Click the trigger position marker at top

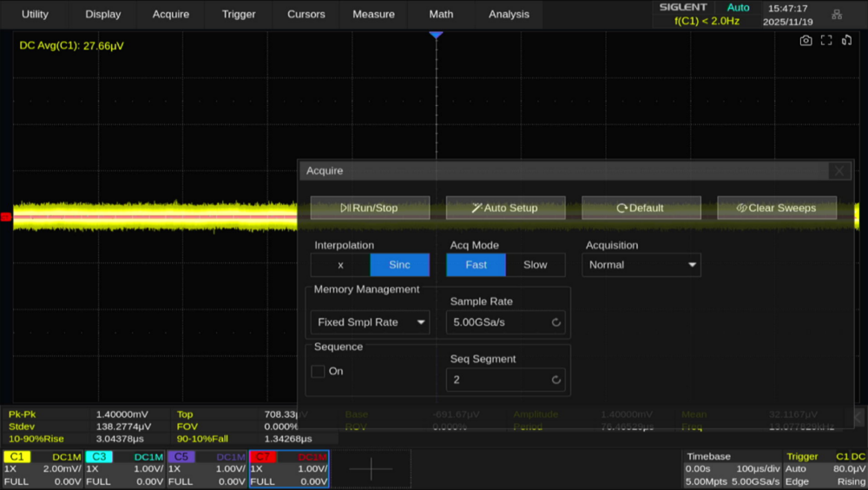click(x=436, y=34)
